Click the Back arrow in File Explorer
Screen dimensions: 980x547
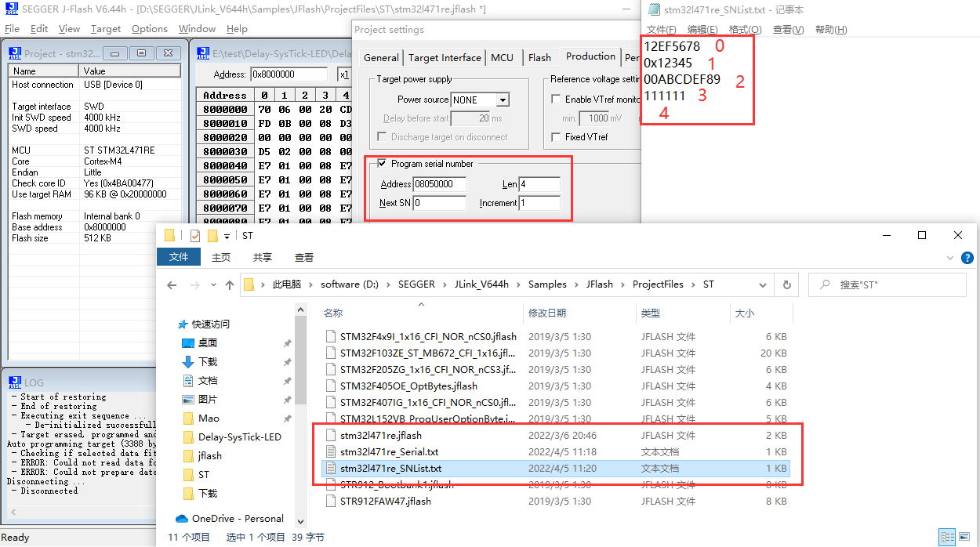point(172,284)
